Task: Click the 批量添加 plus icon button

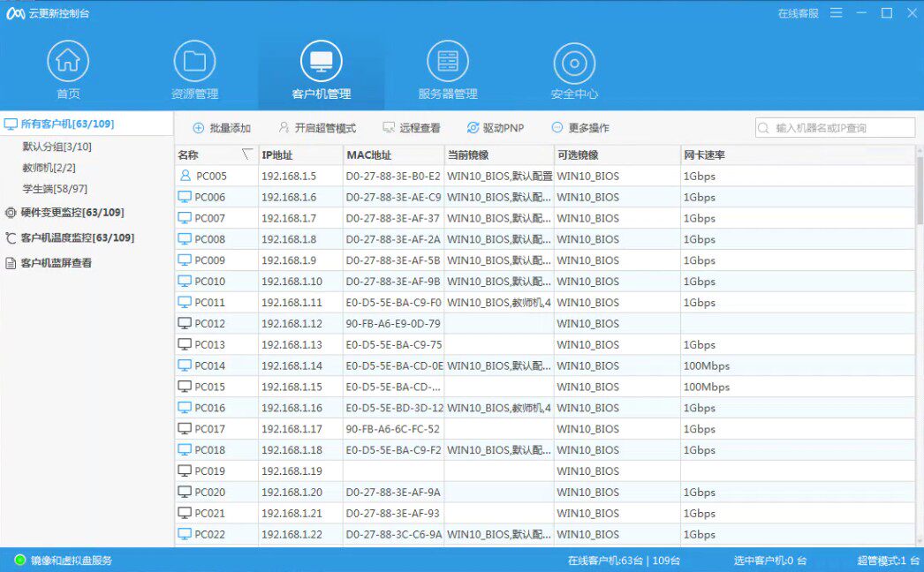Action: point(199,128)
